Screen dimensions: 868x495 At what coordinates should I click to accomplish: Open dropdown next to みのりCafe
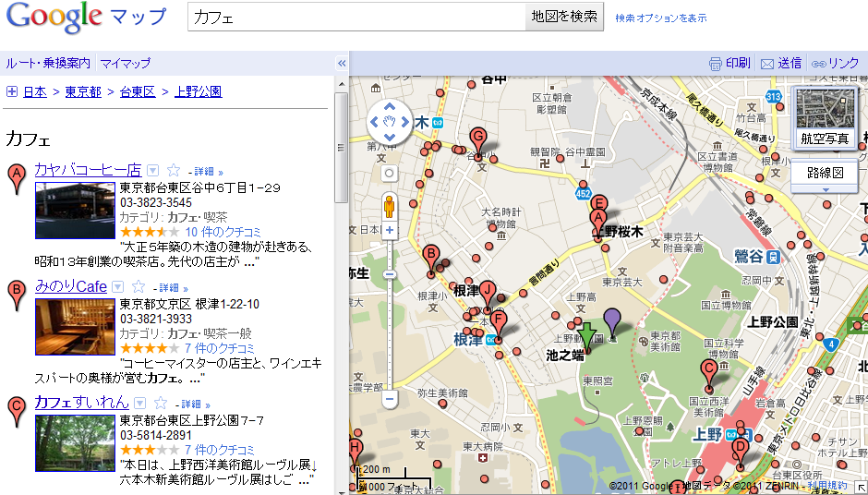(x=117, y=287)
